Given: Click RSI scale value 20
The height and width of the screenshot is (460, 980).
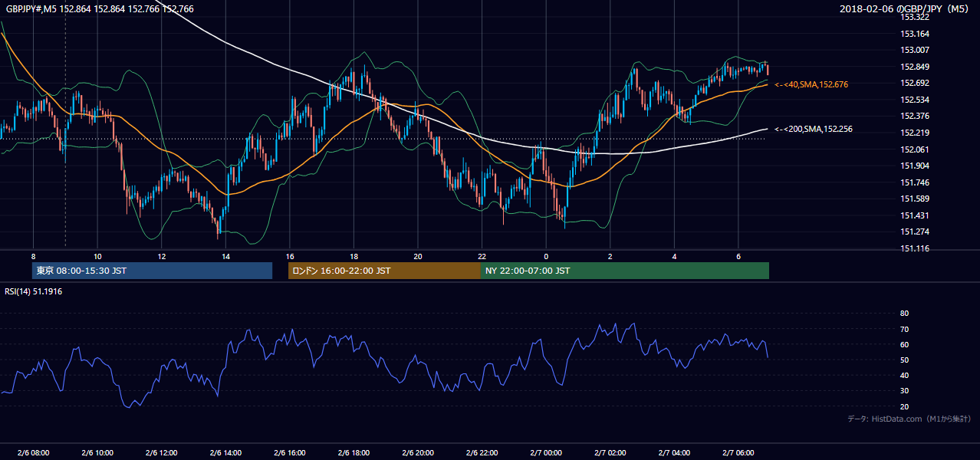Looking at the screenshot, I should click(905, 406).
